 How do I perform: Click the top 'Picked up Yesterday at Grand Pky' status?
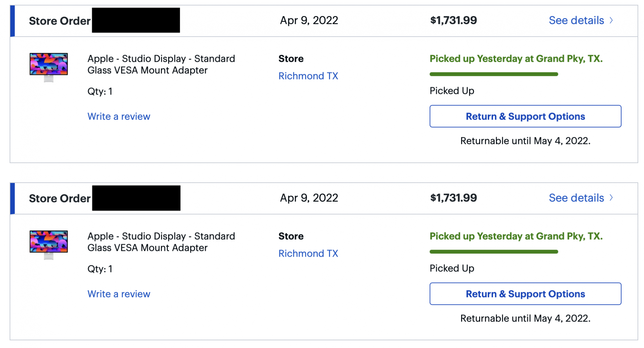click(x=516, y=59)
